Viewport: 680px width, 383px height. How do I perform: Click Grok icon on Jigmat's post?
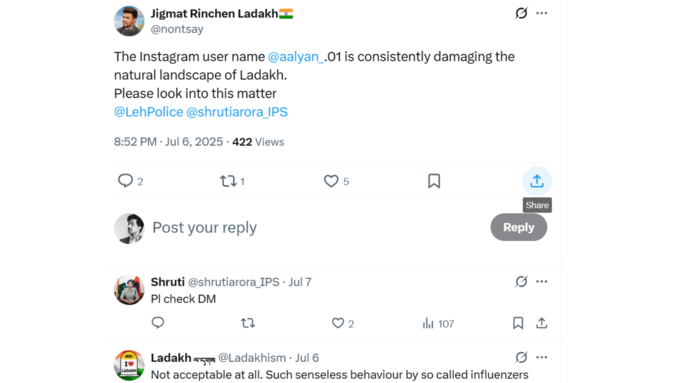click(x=521, y=13)
